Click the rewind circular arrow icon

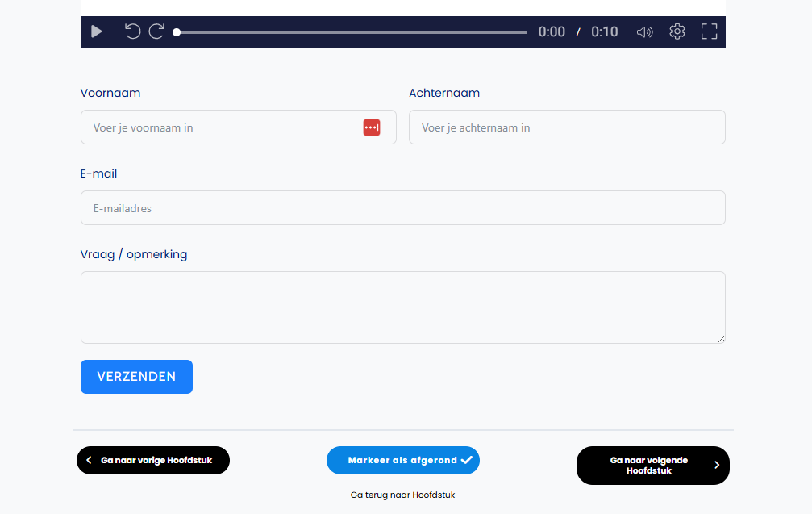(133, 31)
